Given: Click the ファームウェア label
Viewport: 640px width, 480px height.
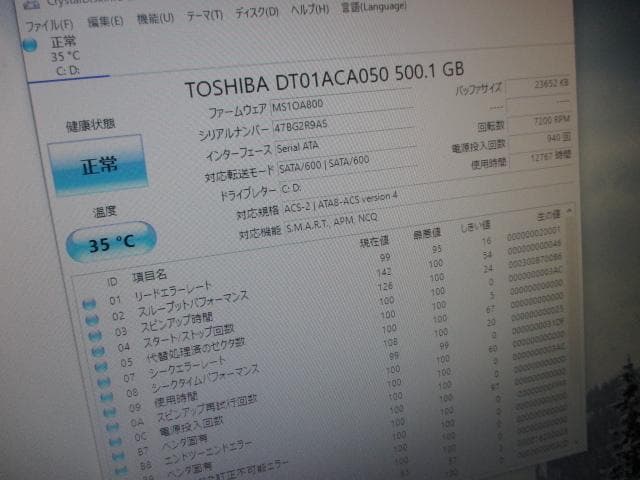Looking at the screenshot, I should pyautogui.click(x=238, y=110).
